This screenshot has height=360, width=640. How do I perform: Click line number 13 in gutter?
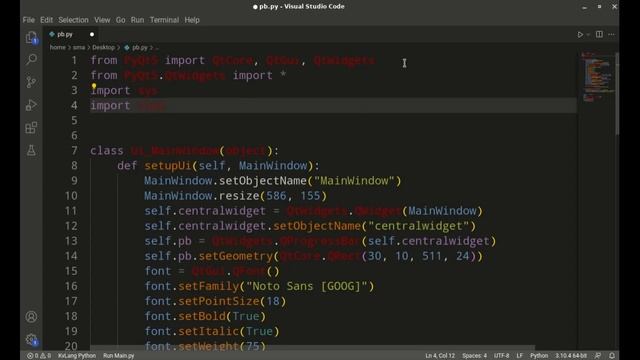(71, 241)
